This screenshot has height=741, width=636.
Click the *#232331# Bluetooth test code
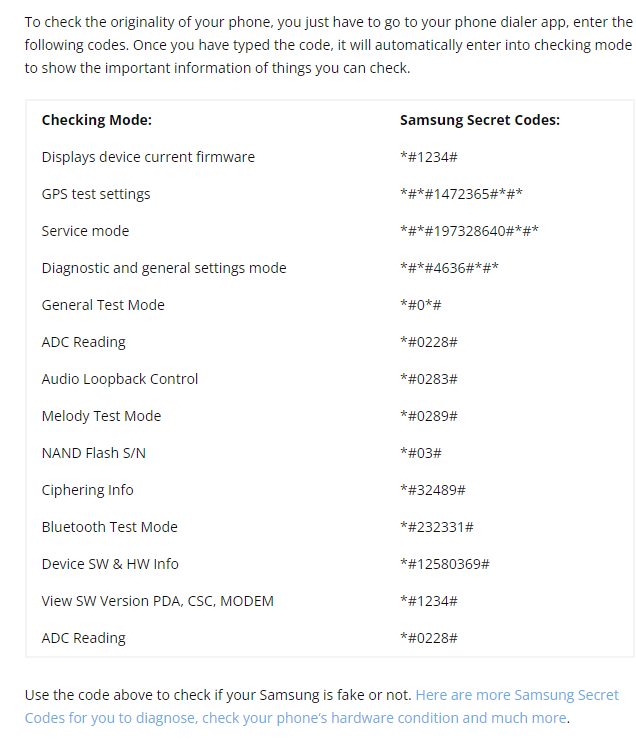[436, 527]
